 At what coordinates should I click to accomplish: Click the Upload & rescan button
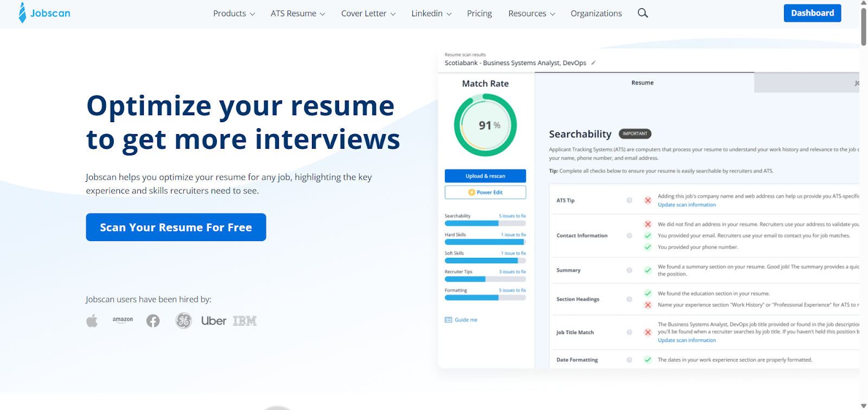point(486,176)
